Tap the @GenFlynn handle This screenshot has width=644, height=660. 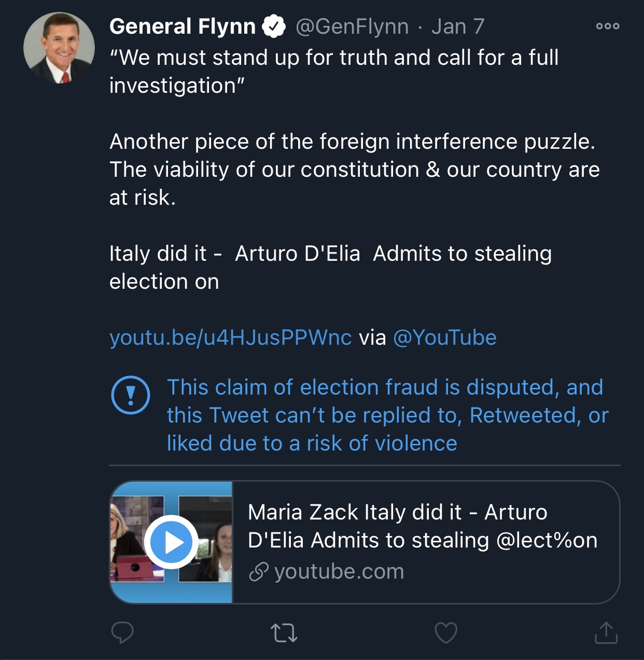point(352,26)
